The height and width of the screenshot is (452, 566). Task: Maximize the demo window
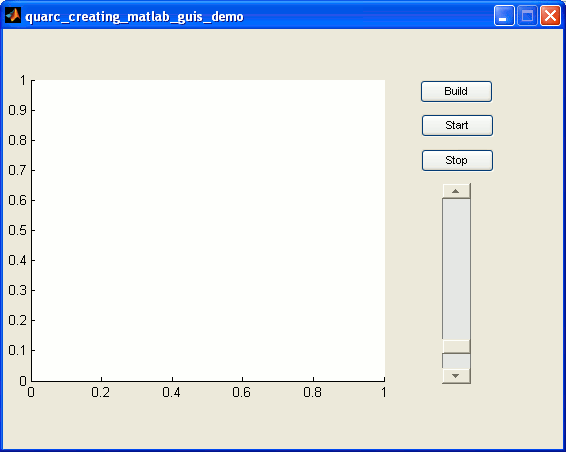tap(527, 16)
